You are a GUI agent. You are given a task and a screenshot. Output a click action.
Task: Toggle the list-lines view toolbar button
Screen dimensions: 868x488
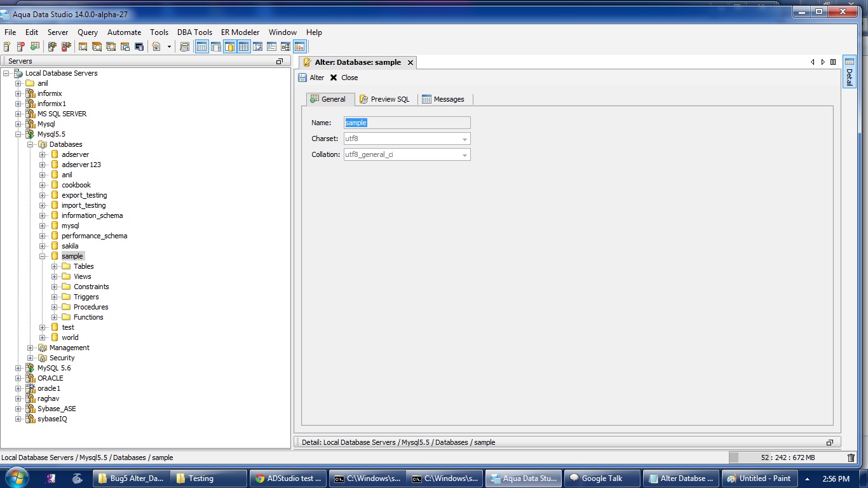pyautogui.click(x=271, y=46)
